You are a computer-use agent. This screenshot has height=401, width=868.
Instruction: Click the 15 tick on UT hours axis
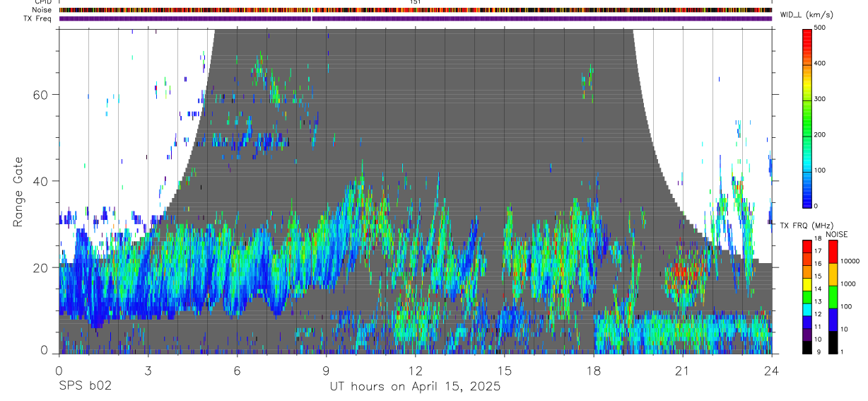tap(504, 370)
